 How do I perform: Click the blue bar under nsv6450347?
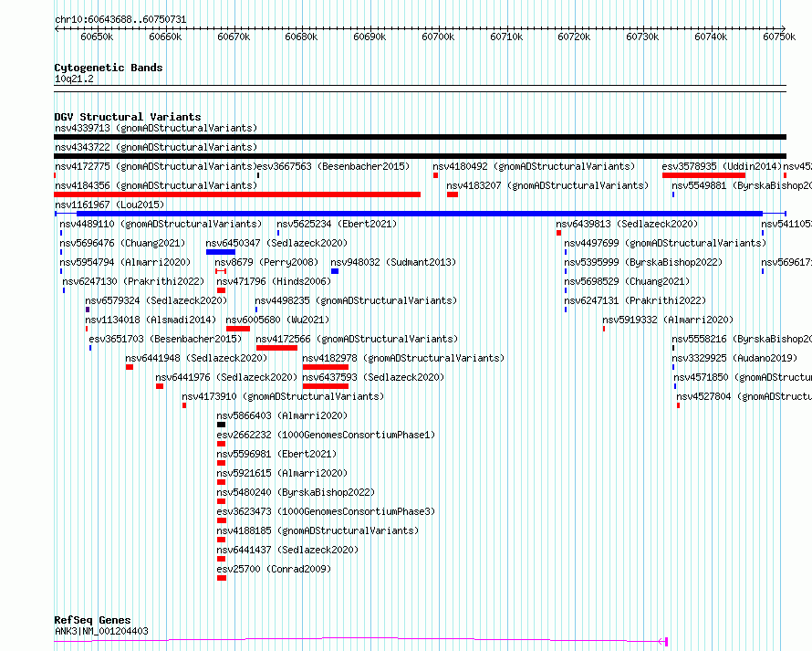221,252
